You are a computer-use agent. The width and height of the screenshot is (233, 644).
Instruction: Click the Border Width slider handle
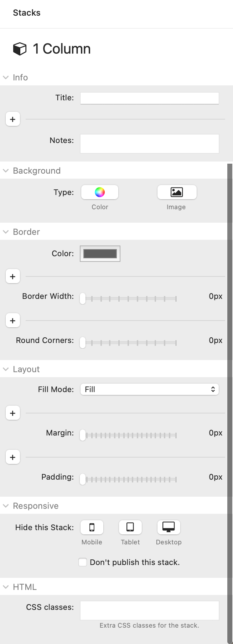[83, 299]
